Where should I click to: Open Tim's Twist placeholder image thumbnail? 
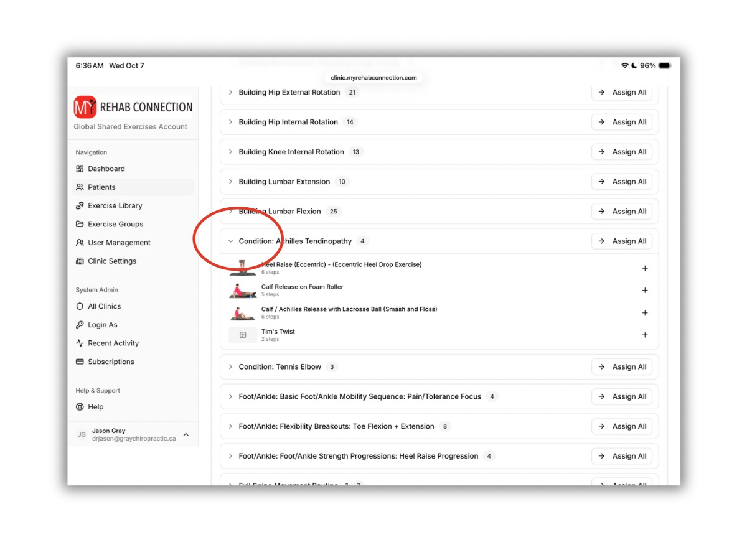click(x=243, y=335)
